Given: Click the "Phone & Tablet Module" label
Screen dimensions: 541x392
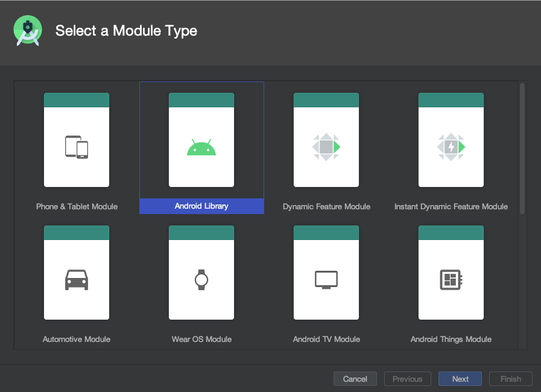Looking at the screenshot, I should pyautogui.click(x=77, y=206).
